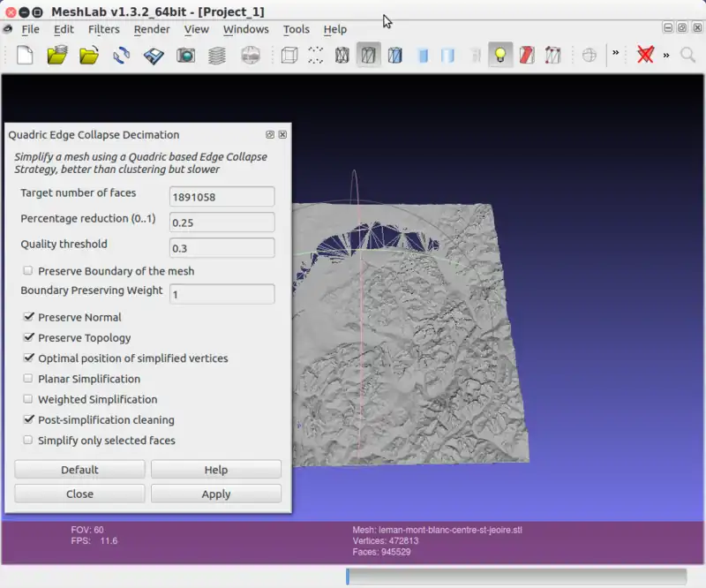Click the Target number of faces field

pyautogui.click(x=222, y=197)
